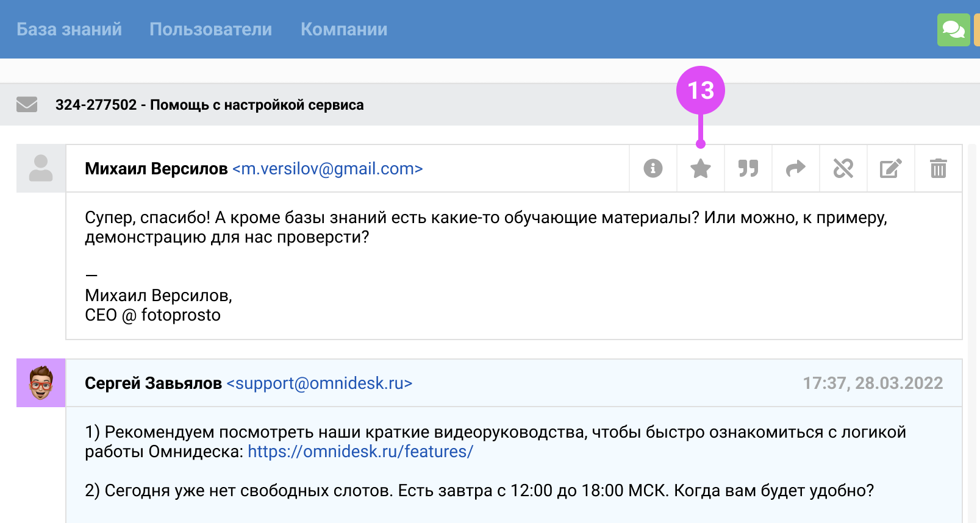980x523 pixels.
Task: Click the support@omnidesk.ru email address
Action: (x=320, y=383)
